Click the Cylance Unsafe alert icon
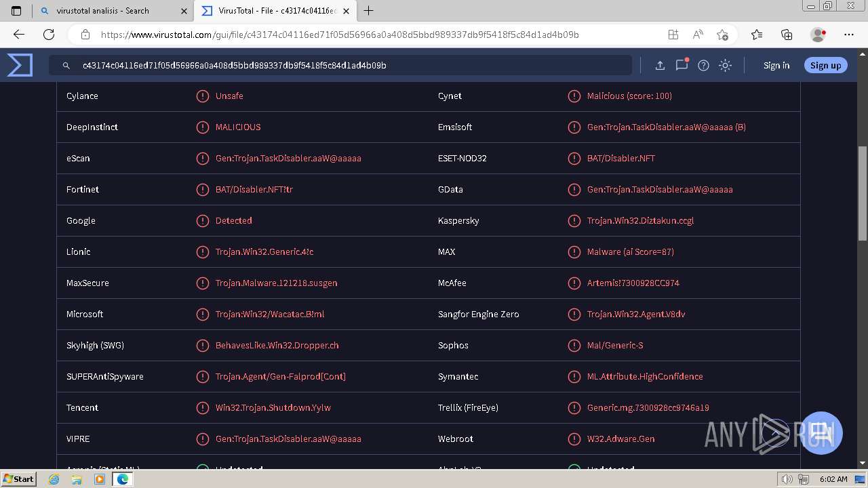The height and width of the screenshot is (488, 868). click(202, 96)
